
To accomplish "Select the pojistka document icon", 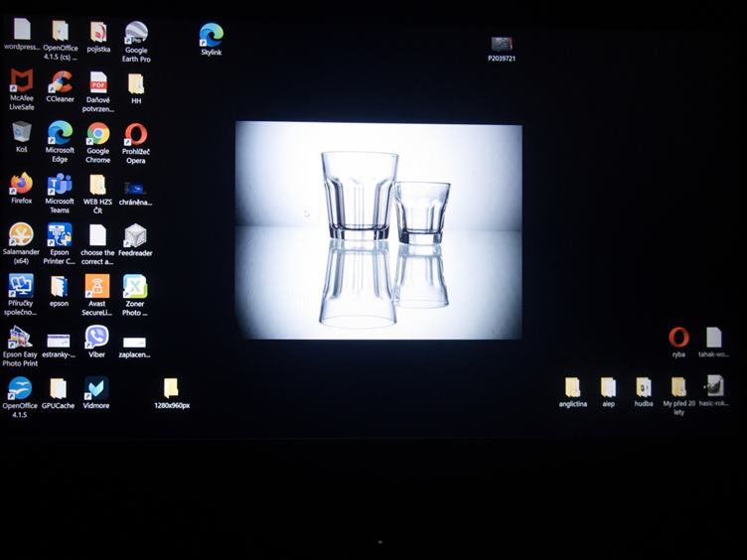I will [x=98, y=33].
